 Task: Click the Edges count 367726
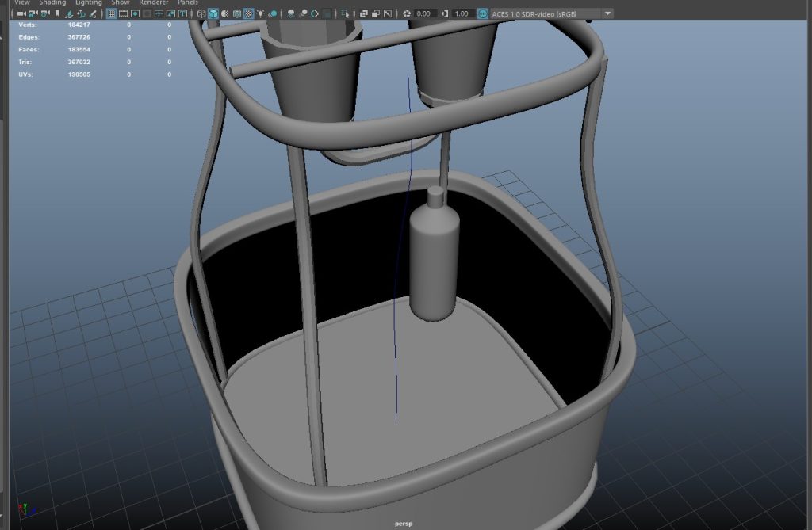79,37
